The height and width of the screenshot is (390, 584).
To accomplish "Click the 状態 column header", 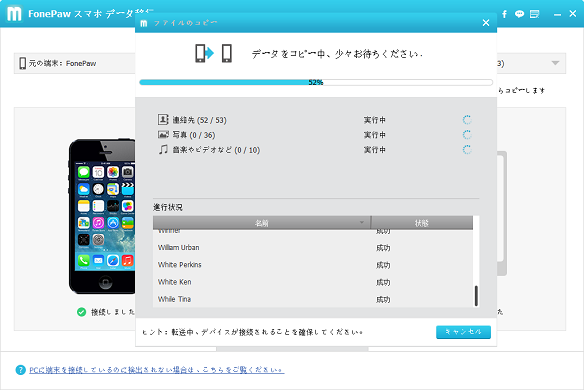I will [x=422, y=223].
